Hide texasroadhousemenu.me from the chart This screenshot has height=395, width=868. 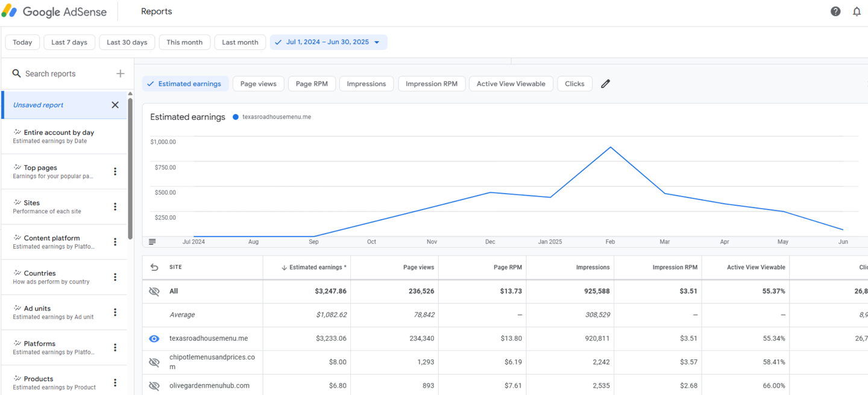tap(154, 339)
